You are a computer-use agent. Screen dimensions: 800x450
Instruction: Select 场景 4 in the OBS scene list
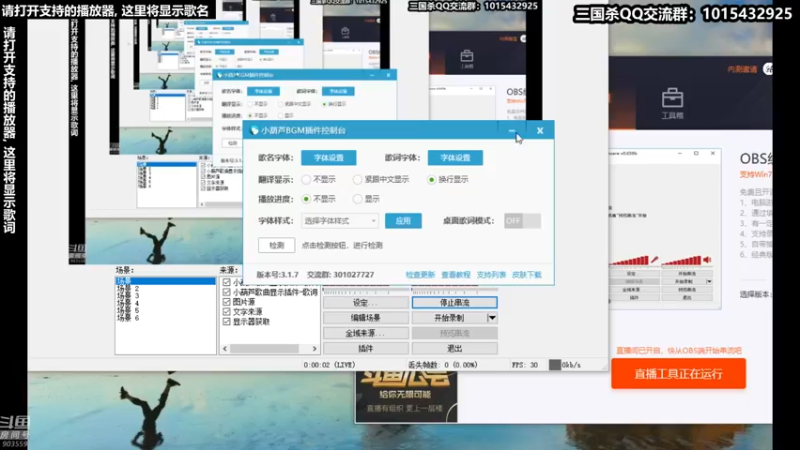(128, 303)
